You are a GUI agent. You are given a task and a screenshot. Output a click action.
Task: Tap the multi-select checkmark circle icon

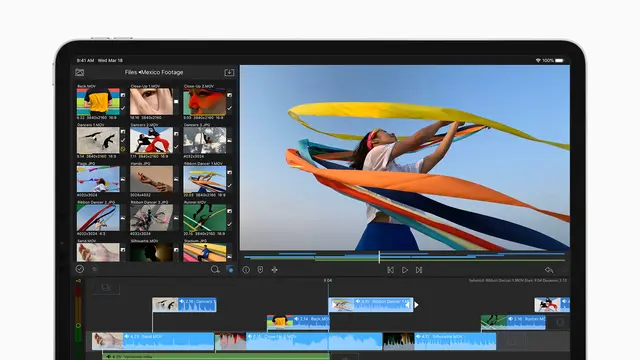tap(80, 269)
